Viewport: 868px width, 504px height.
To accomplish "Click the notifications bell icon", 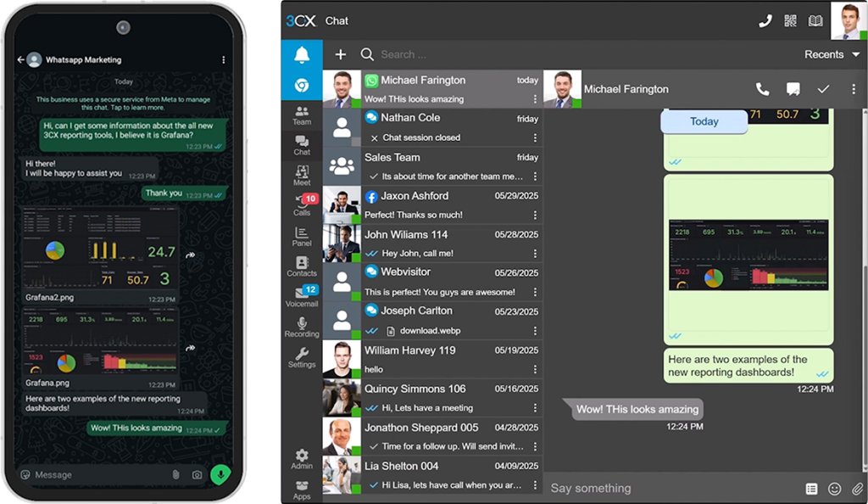I will point(301,55).
